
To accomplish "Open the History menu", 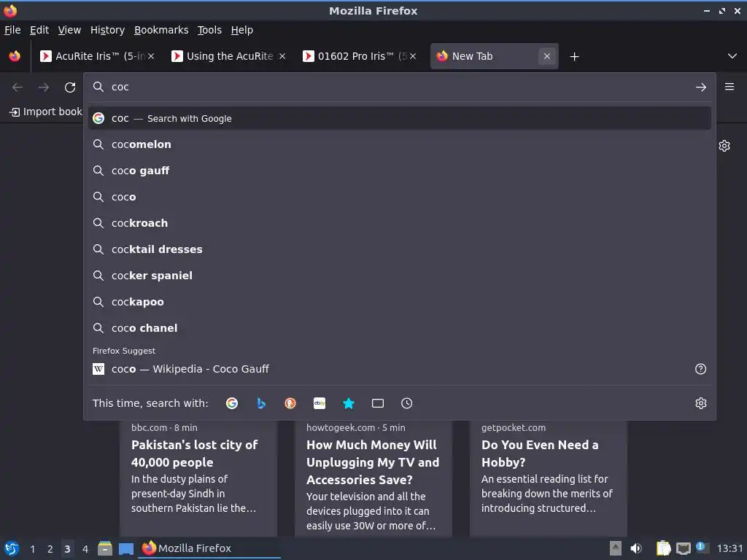I will point(108,30).
